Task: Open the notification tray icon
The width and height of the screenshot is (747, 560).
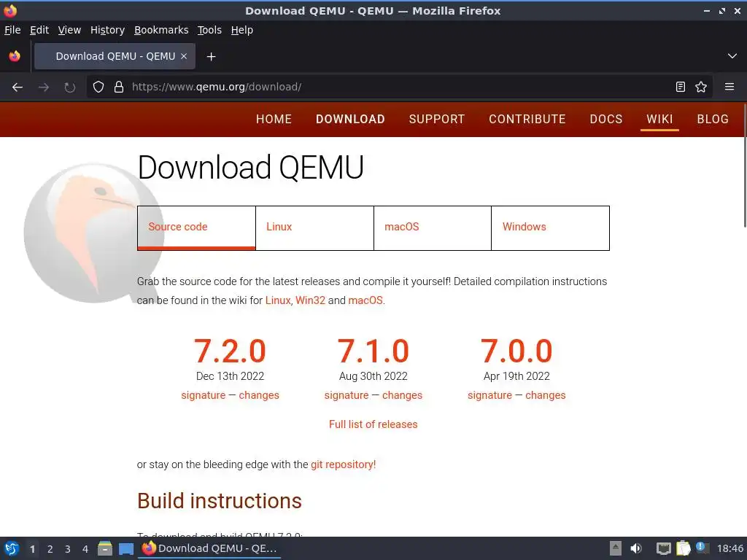Action: point(702,548)
